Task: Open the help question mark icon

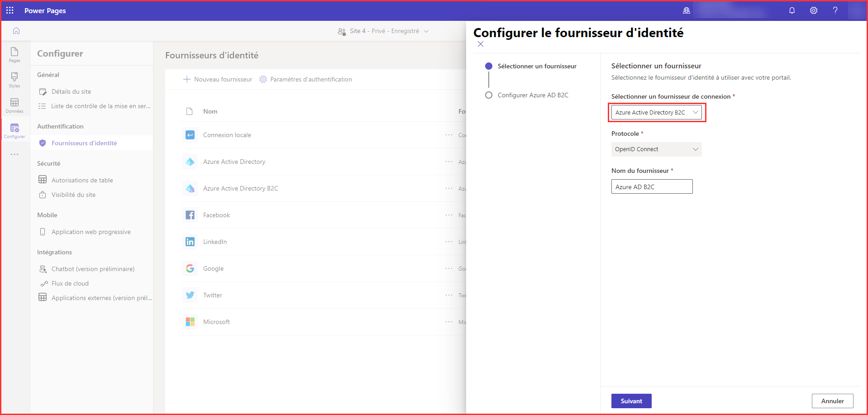Action: click(x=835, y=10)
